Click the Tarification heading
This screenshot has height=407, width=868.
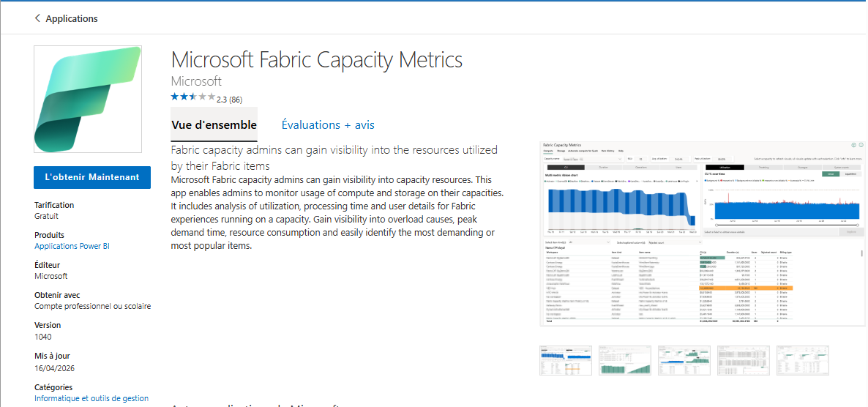pyautogui.click(x=54, y=205)
